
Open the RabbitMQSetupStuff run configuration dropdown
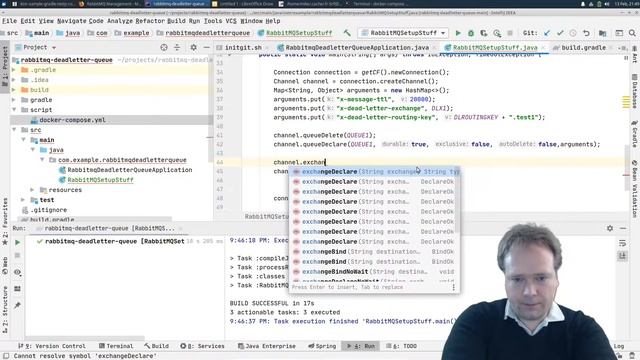point(403,33)
